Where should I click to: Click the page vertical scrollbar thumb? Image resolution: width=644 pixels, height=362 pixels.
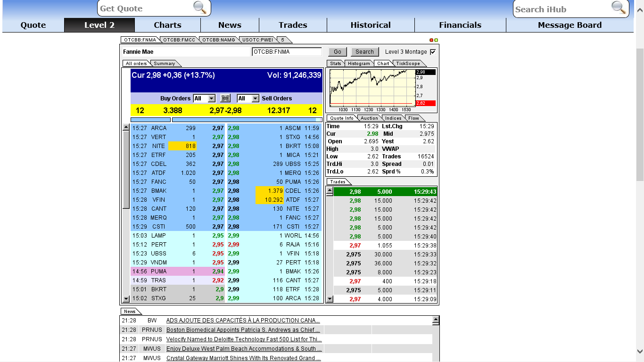(640, 115)
